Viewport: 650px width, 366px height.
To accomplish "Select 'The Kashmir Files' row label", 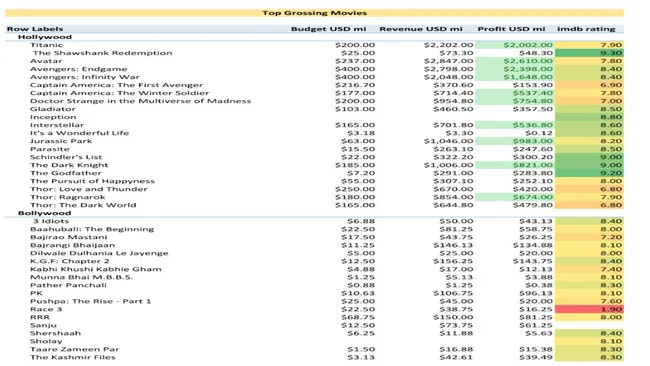I will [73, 357].
